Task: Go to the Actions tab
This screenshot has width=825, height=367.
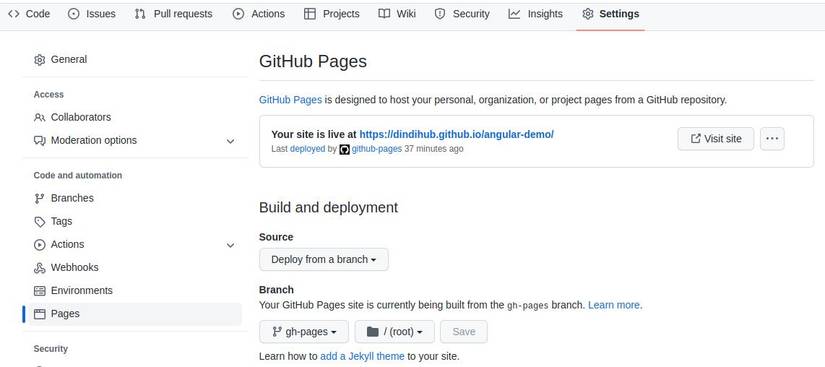Action: coord(259,14)
